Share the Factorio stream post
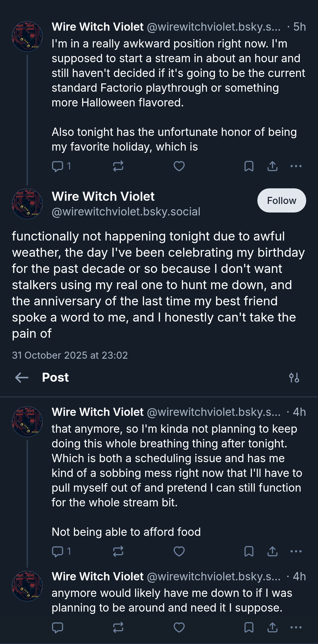Screen dimensions: 318x644 272,166
